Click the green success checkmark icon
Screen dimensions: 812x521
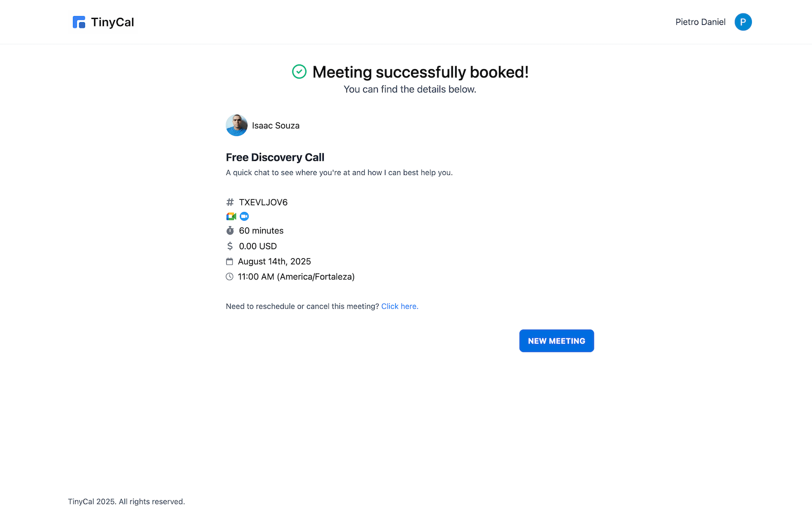299,71
